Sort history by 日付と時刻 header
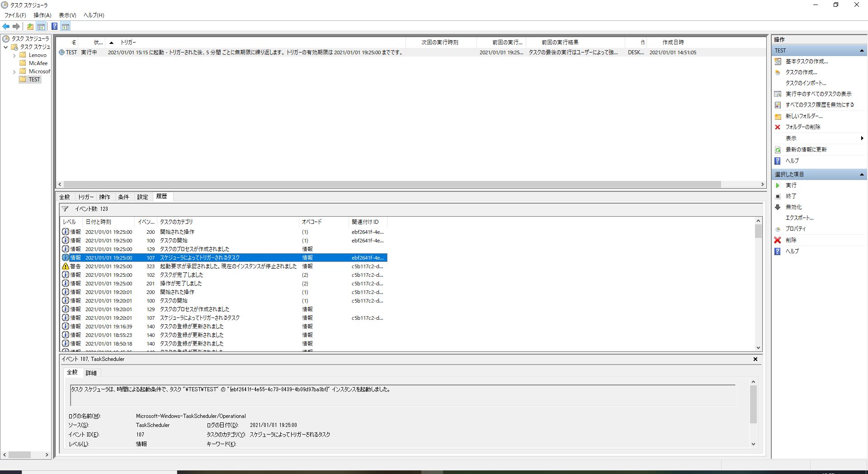Image resolution: width=868 pixels, height=474 pixels. tap(108, 222)
